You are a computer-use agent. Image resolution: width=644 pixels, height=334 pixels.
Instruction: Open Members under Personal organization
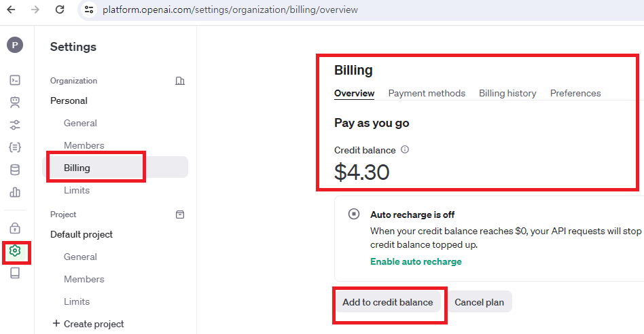click(x=84, y=145)
